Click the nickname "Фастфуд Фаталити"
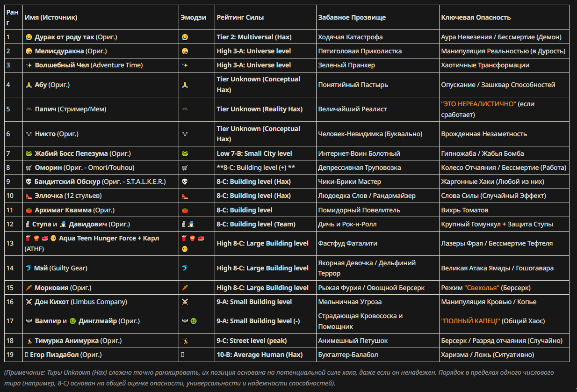This screenshot has height=392, width=577. coord(347,243)
